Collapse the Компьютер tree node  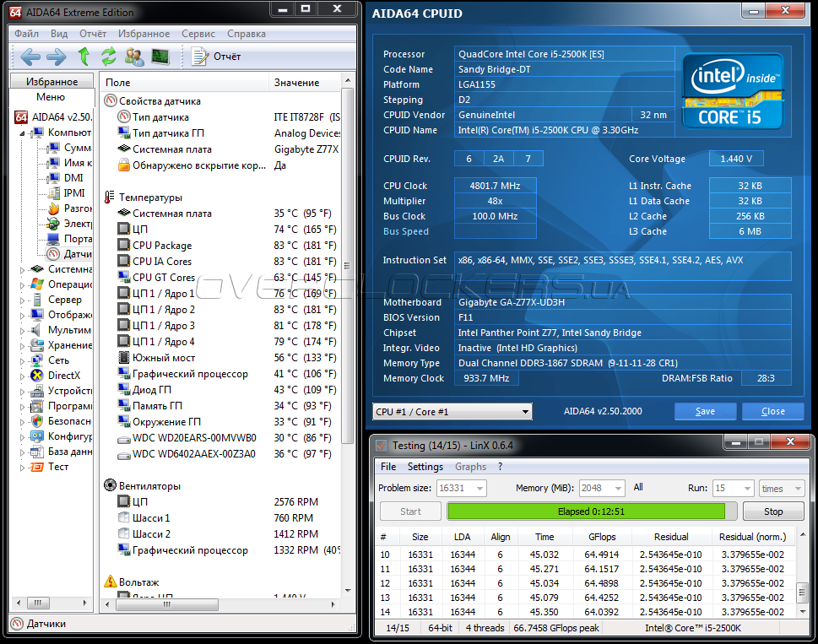click(x=24, y=133)
